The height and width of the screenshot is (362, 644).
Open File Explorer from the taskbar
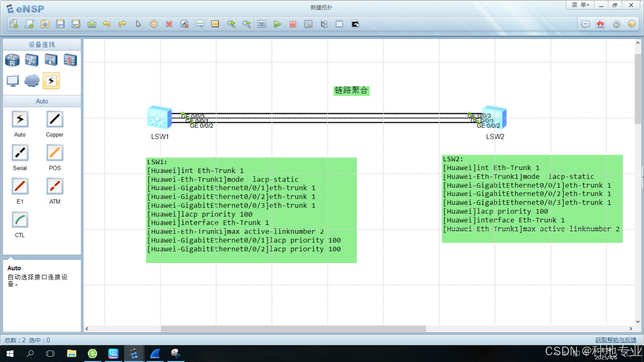pyautogui.click(x=71, y=353)
